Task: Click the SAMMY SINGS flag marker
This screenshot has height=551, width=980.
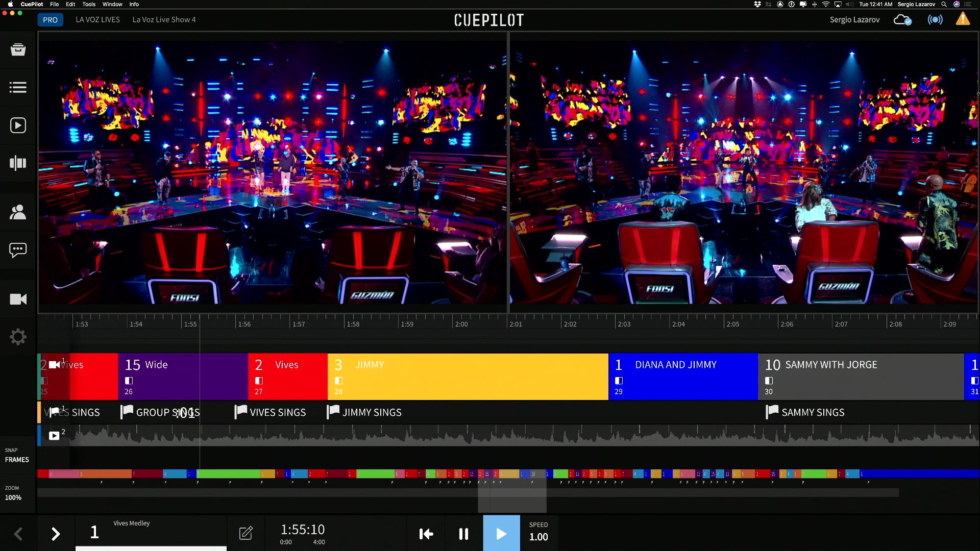Action: 772,411
